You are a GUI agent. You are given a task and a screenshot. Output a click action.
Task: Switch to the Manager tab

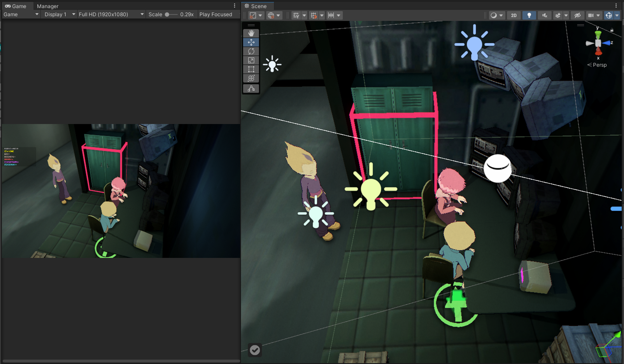(x=47, y=6)
